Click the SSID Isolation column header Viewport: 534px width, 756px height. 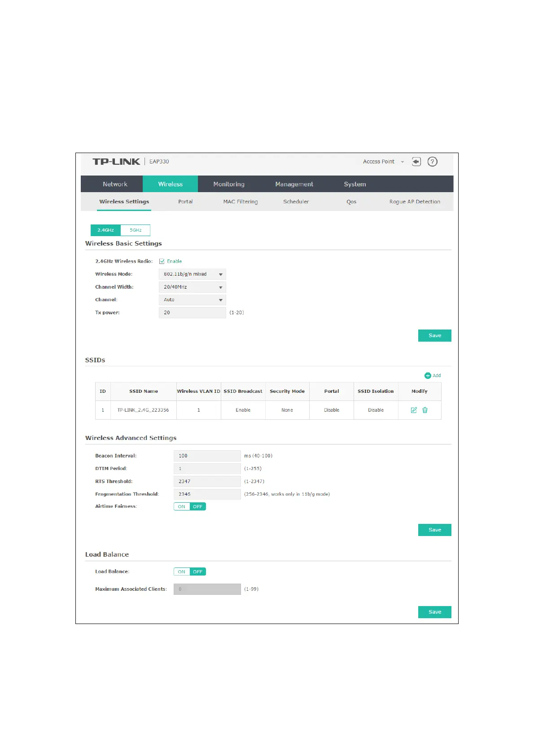point(376,391)
